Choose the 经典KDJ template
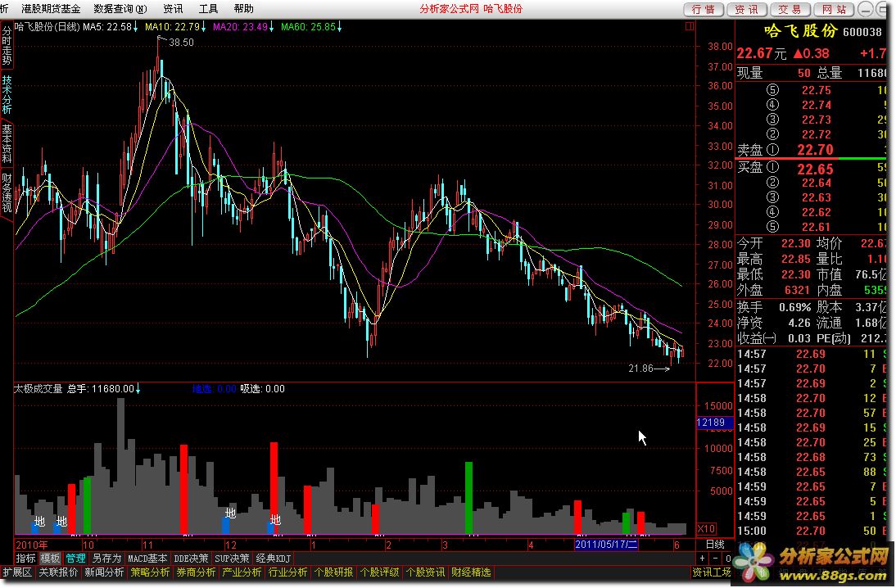The width and height of the screenshot is (896, 588). [274, 559]
